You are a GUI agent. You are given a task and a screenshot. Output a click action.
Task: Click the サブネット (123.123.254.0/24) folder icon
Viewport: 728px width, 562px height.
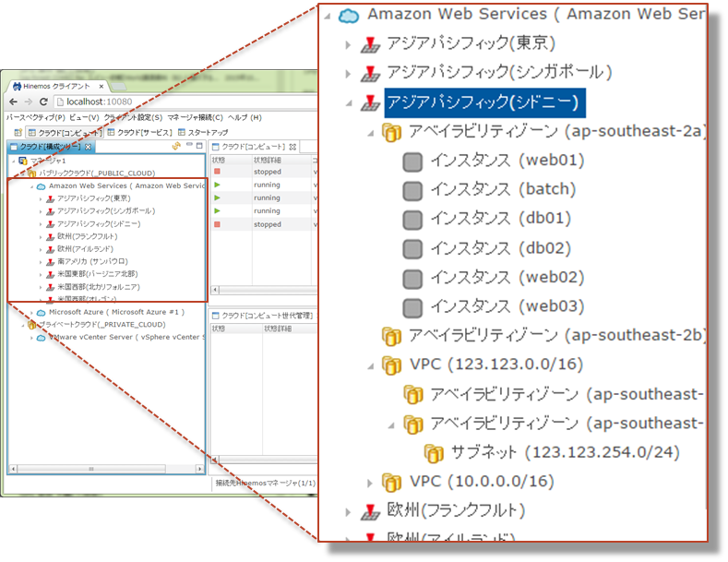point(434,453)
